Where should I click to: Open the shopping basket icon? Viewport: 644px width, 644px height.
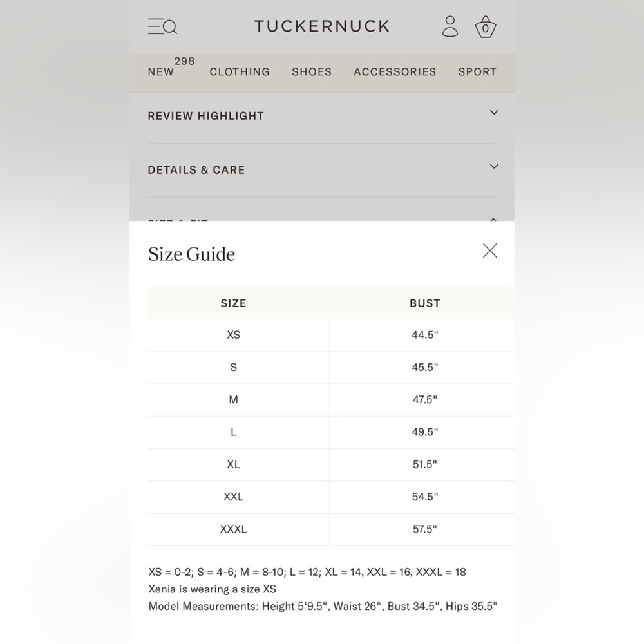(x=486, y=27)
